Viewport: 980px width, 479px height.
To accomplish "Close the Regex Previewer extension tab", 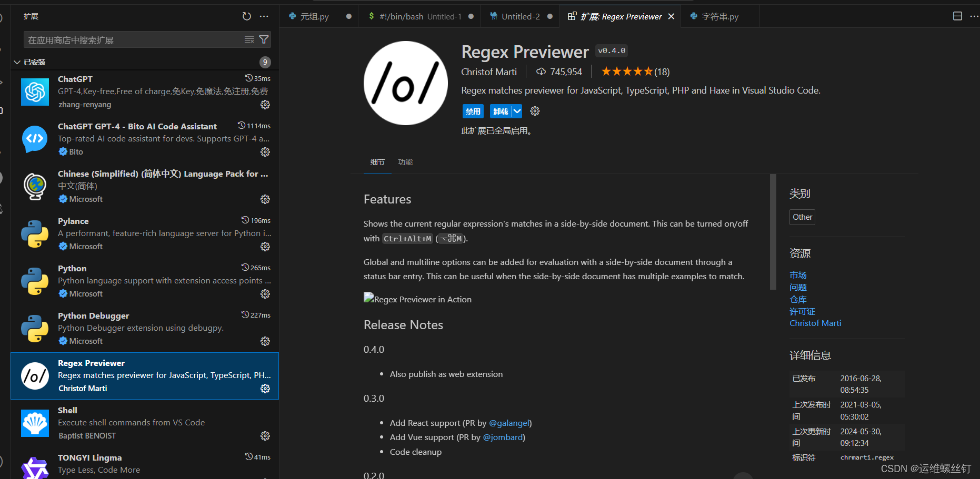I will [671, 16].
